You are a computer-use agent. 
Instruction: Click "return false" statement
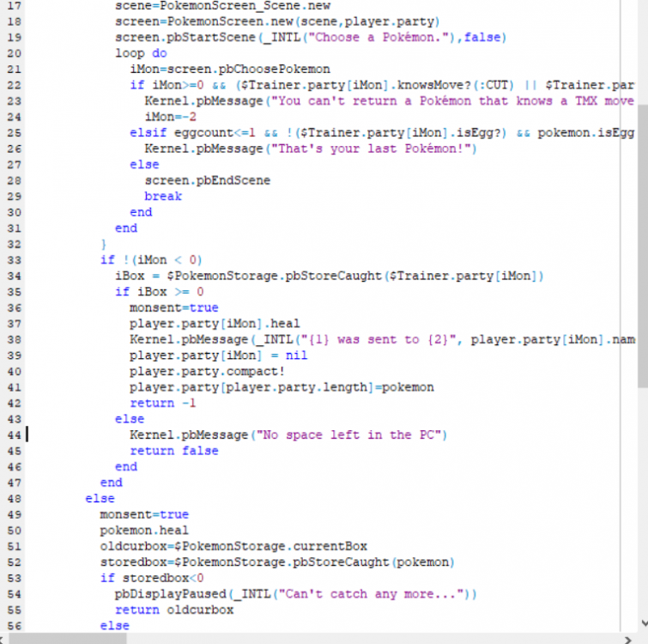[174, 451]
